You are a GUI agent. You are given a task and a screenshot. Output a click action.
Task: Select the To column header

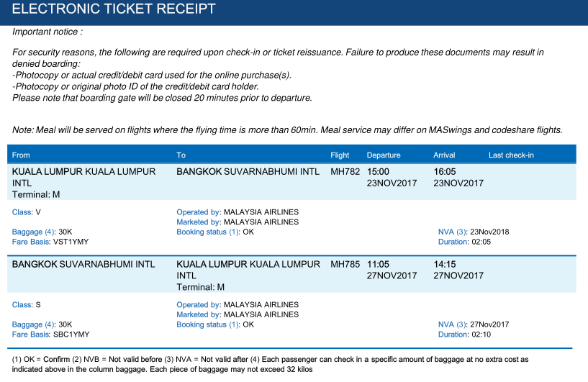tap(181, 155)
